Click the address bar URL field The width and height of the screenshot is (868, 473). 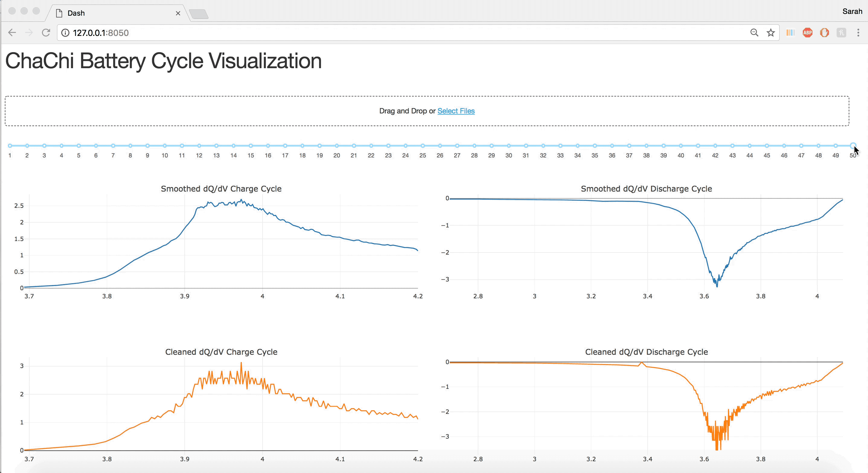click(404, 33)
